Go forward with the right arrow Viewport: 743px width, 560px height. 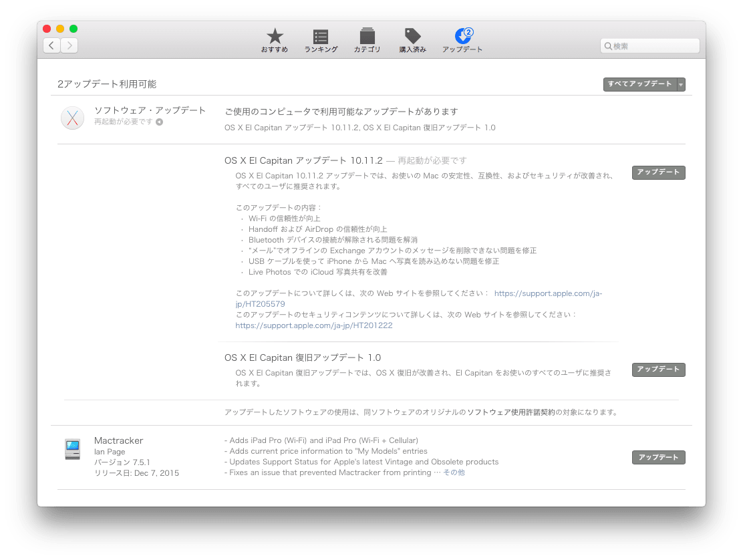click(69, 45)
